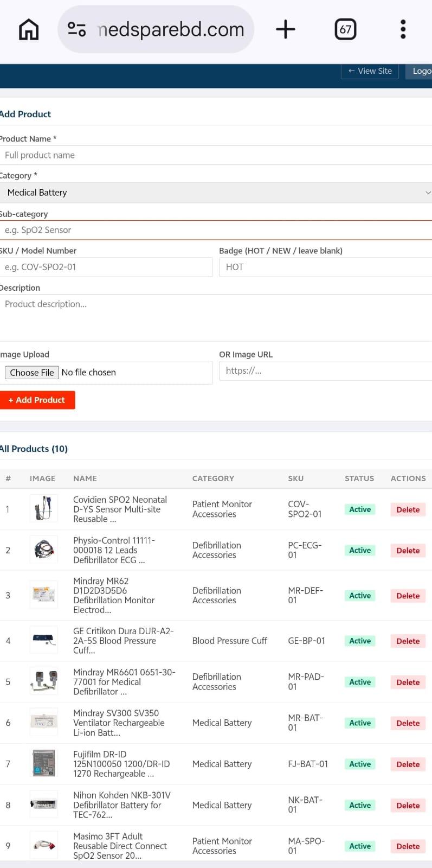Click the OR Image URL field

pyautogui.click(x=325, y=371)
